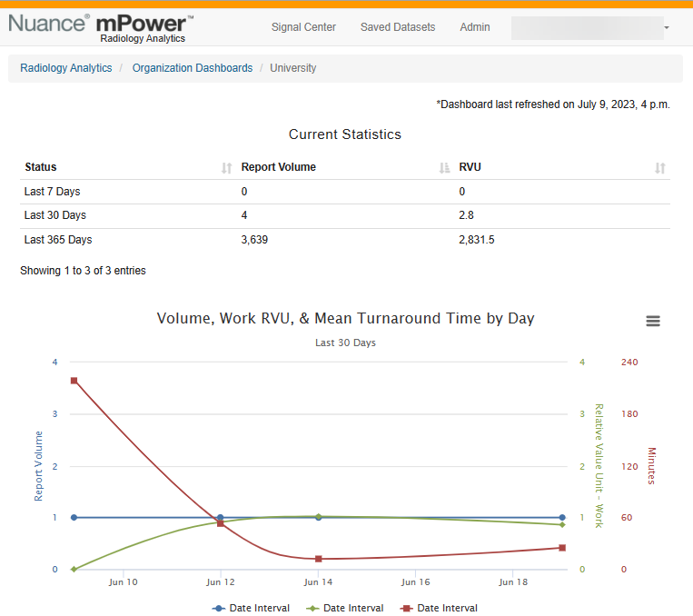Select blue volume point at Jun 12
Screen dimensions: 693x616
pyautogui.click(x=221, y=517)
